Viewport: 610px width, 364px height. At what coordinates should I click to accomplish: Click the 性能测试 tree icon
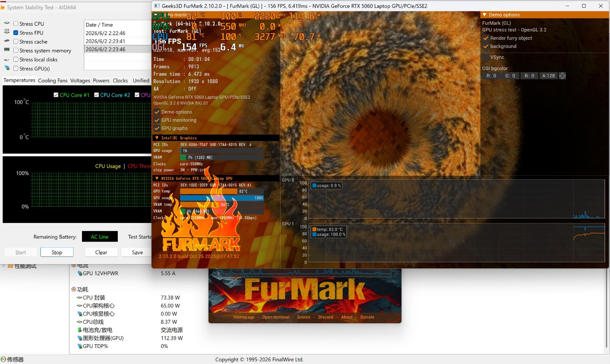(11, 266)
